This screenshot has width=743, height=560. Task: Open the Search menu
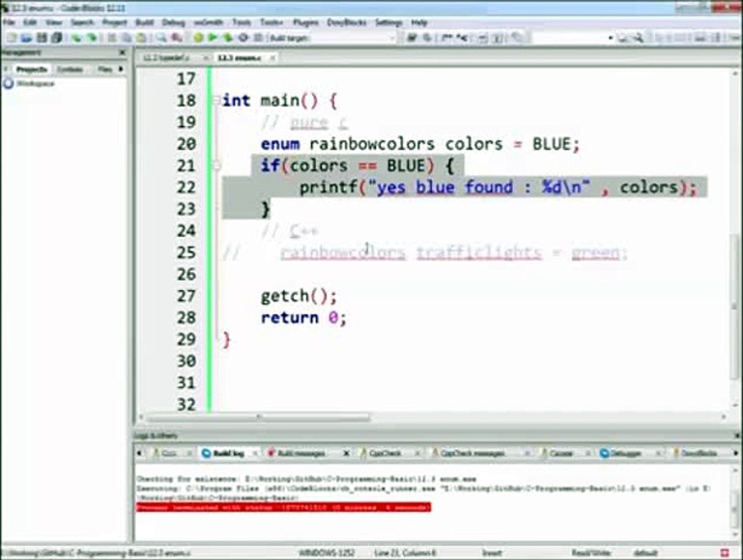(x=82, y=23)
